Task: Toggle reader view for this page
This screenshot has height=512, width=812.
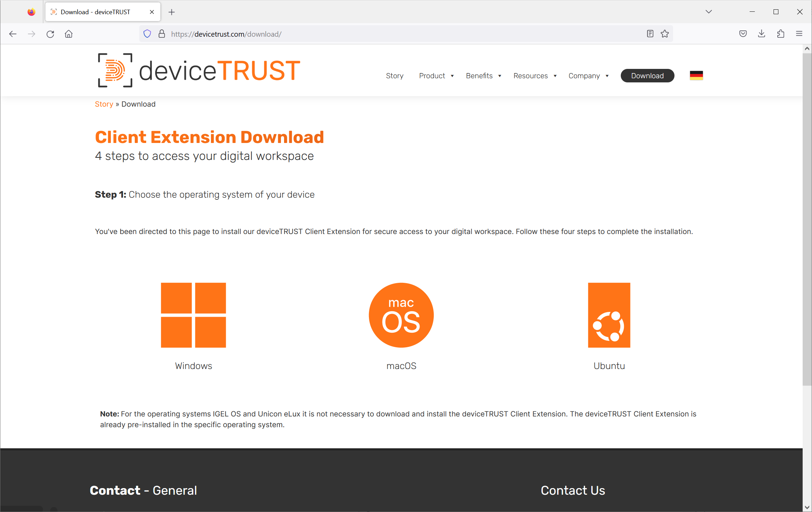Action: pos(650,34)
